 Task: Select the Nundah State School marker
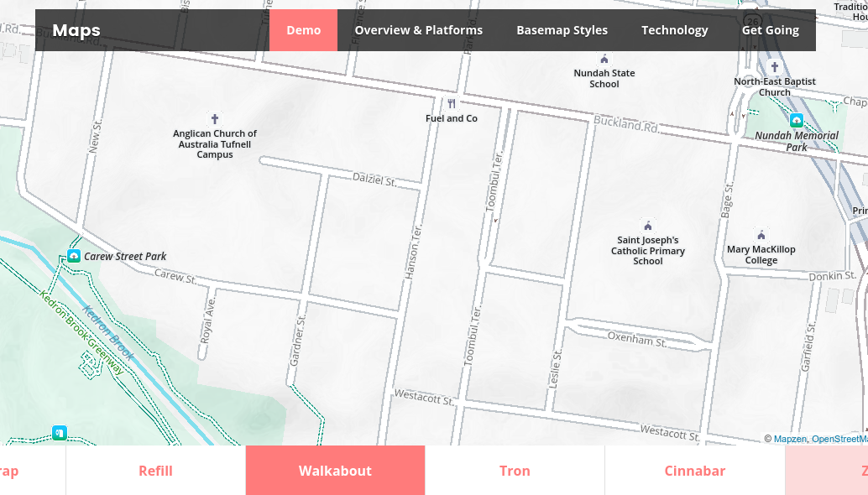point(604,58)
